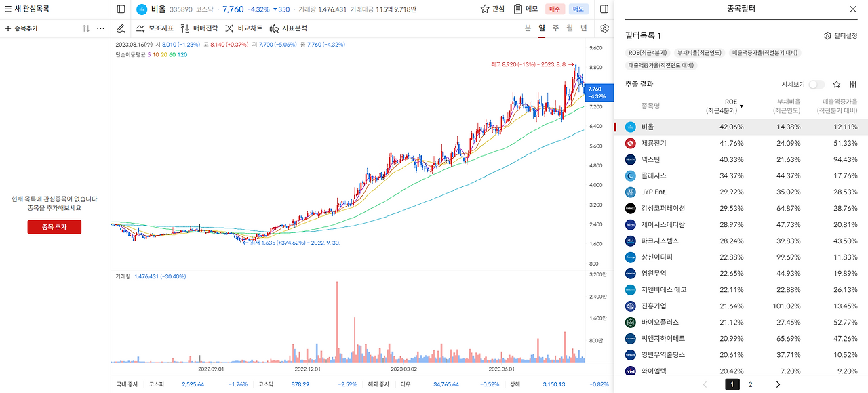868x393 pixels.
Task: Click the 감성코퍼레이션 logo icon
Action: (630, 208)
